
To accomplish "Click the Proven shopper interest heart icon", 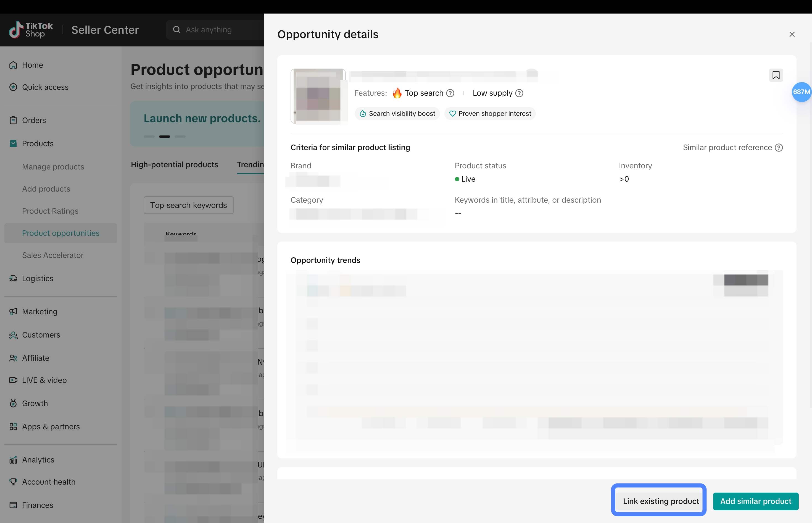I will [x=452, y=113].
